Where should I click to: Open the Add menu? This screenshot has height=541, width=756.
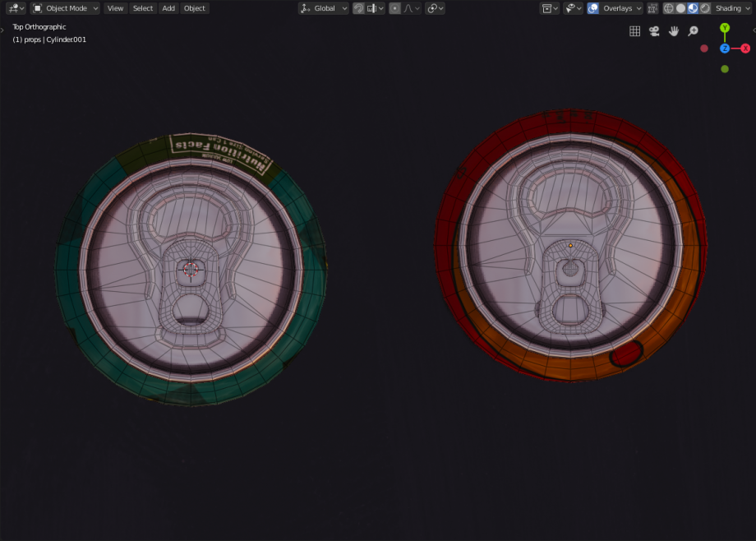168,8
